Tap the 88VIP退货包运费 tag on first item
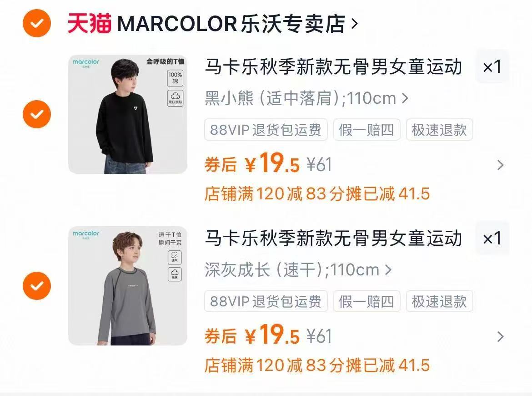532x396 pixels. pos(266,130)
